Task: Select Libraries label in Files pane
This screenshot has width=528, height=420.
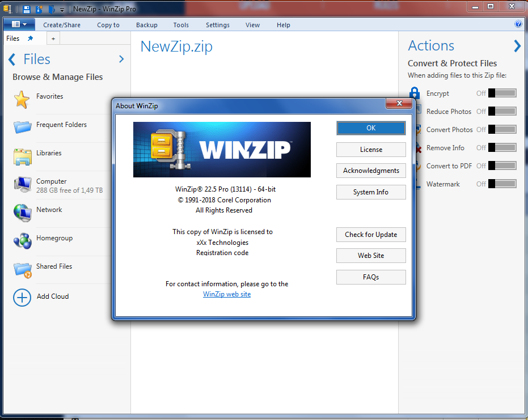Action: (49, 153)
